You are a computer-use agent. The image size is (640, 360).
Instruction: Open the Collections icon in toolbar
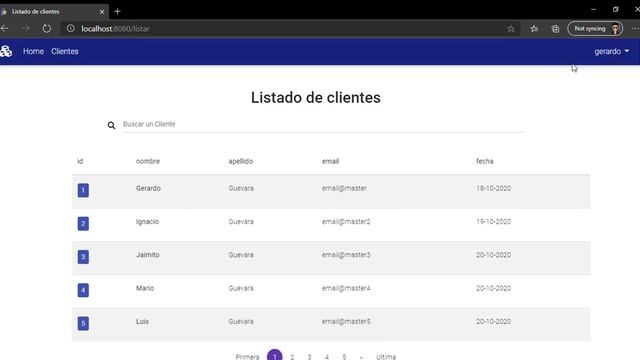(x=555, y=29)
